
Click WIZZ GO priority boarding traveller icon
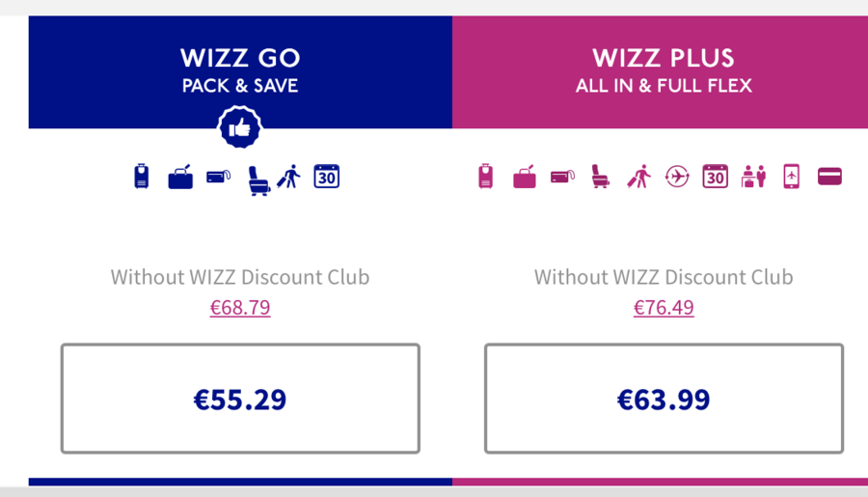pyautogui.click(x=288, y=177)
